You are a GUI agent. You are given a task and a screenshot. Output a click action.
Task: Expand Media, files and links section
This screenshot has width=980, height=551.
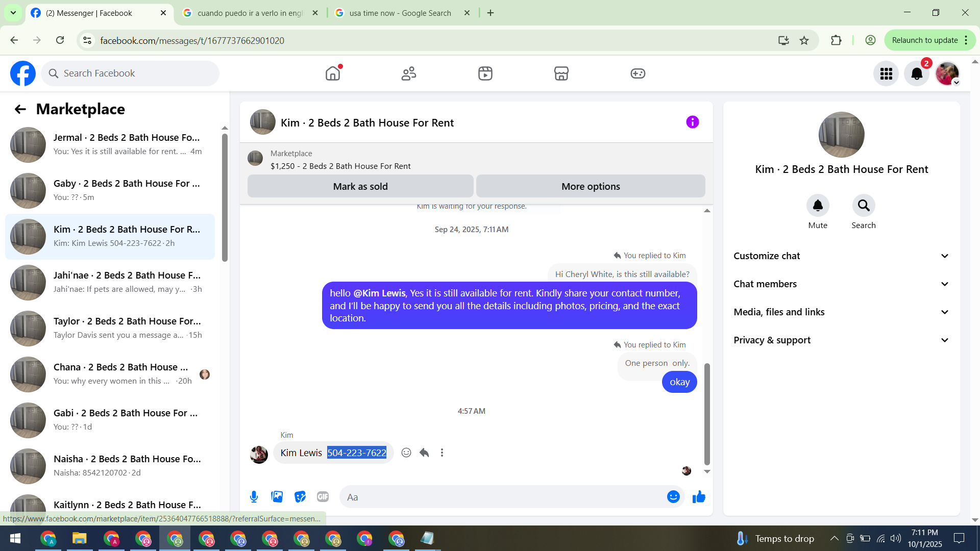pyautogui.click(x=842, y=312)
